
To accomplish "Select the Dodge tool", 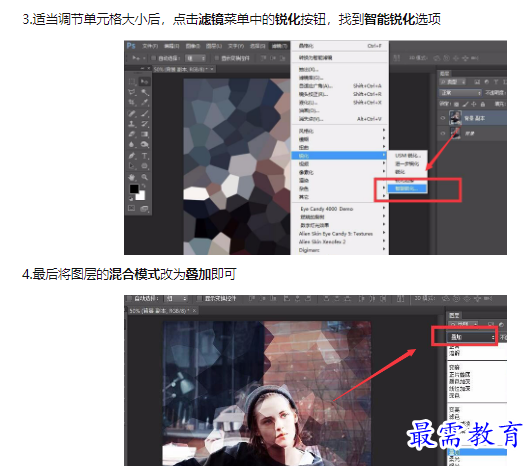I will click(145, 145).
